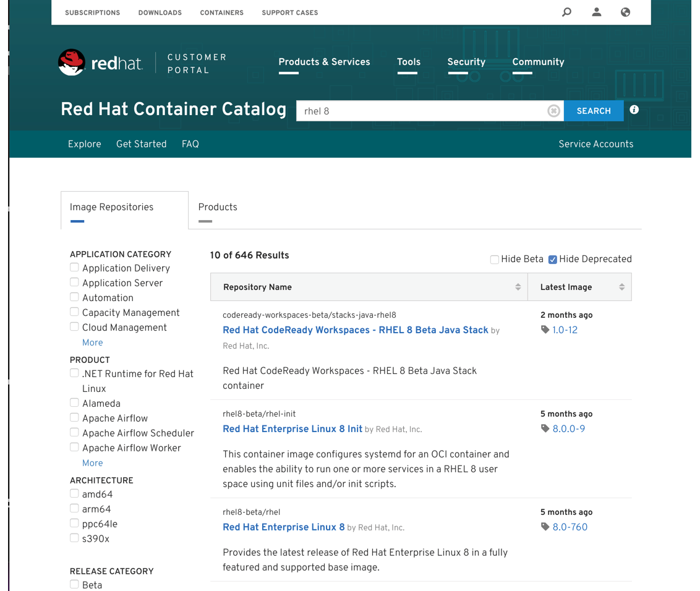Check the Beta release category
The image size is (700, 591).
coord(74,584)
